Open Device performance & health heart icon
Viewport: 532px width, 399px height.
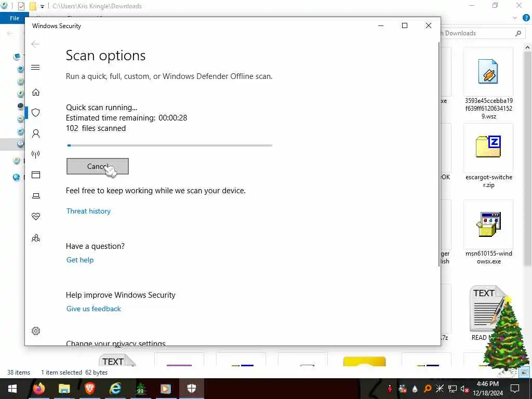[36, 217]
